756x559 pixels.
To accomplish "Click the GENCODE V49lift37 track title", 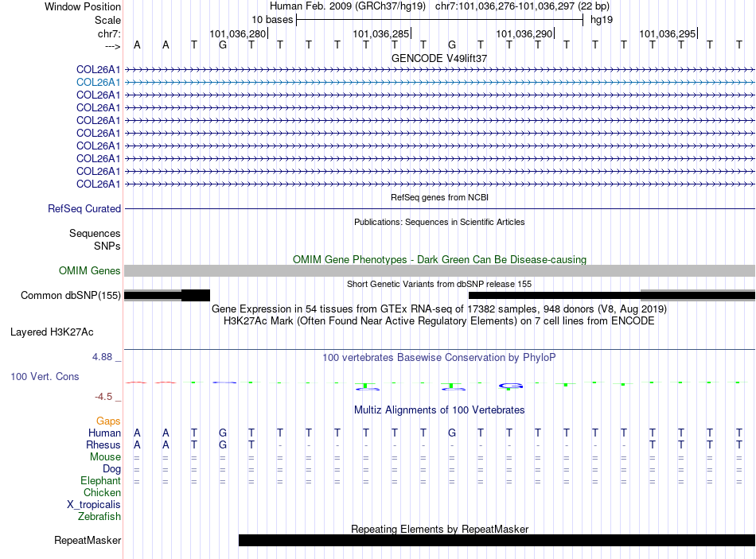I will pyautogui.click(x=439, y=58).
